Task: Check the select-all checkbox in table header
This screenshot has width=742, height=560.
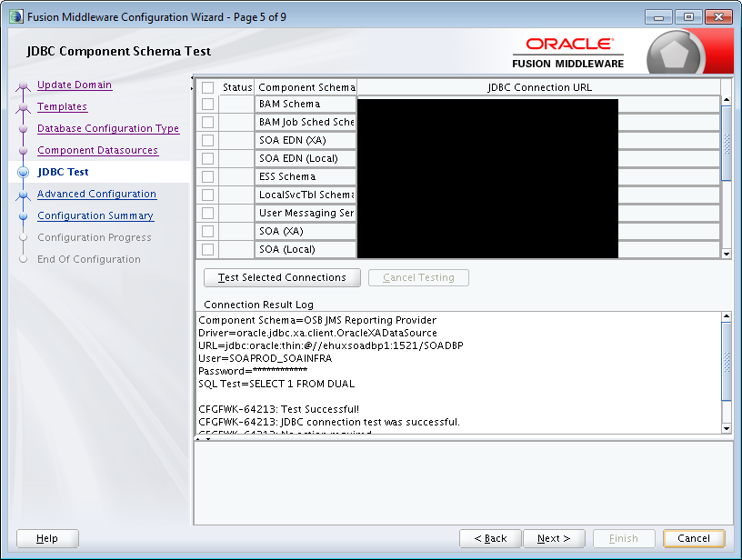Action: click(206, 86)
